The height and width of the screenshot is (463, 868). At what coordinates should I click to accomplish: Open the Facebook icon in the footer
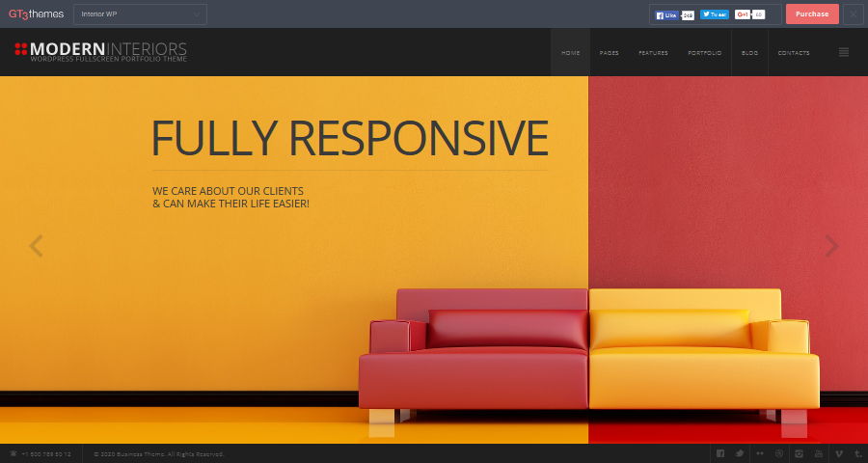point(719,453)
